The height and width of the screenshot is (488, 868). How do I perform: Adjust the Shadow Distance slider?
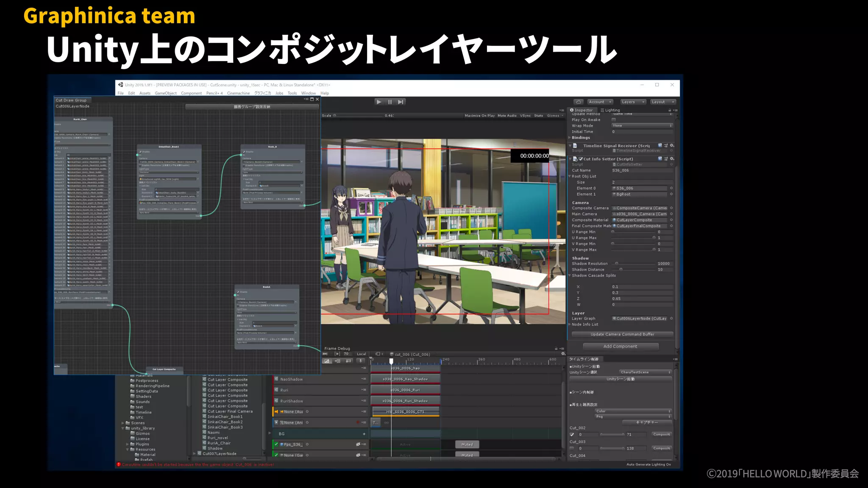pyautogui.click(x=633, y=269)
